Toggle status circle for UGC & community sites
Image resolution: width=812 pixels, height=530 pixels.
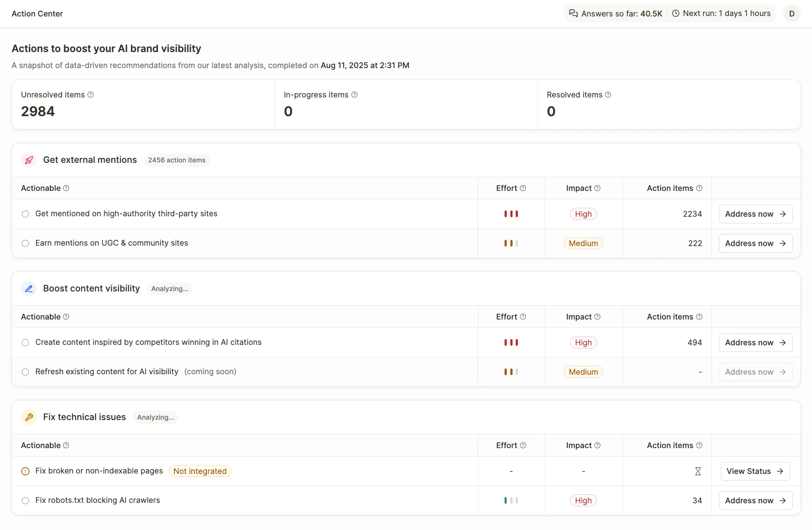click(25, 243)
